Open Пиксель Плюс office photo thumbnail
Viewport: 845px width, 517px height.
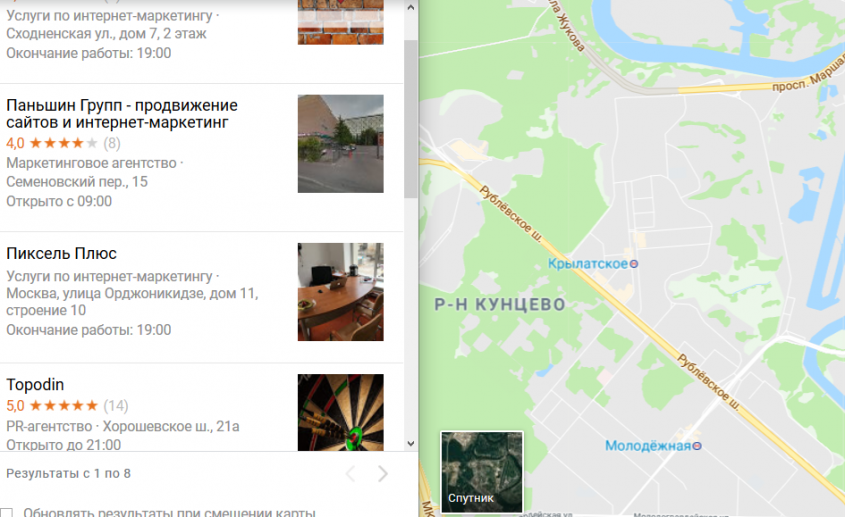341,292
